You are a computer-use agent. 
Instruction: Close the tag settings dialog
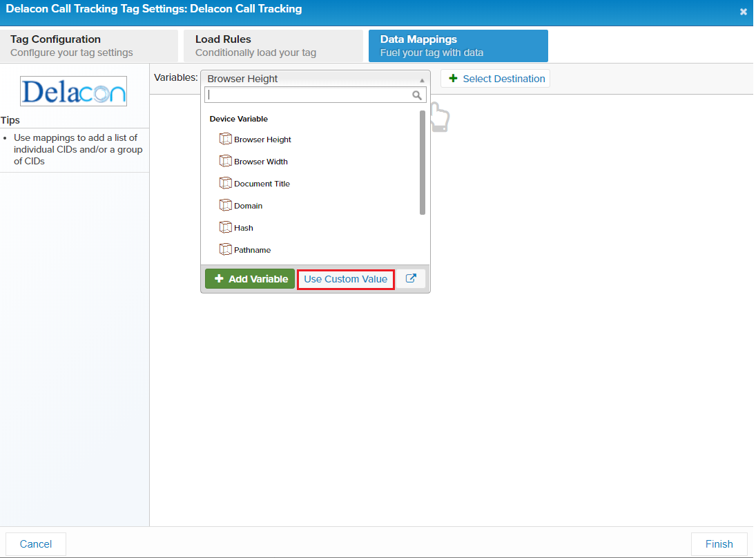(x=743, y=12)
